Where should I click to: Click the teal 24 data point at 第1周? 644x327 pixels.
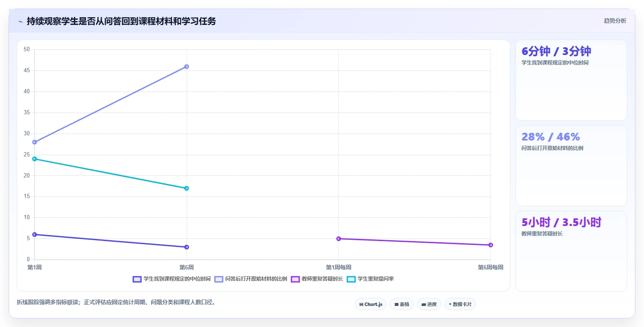(35, 159)
